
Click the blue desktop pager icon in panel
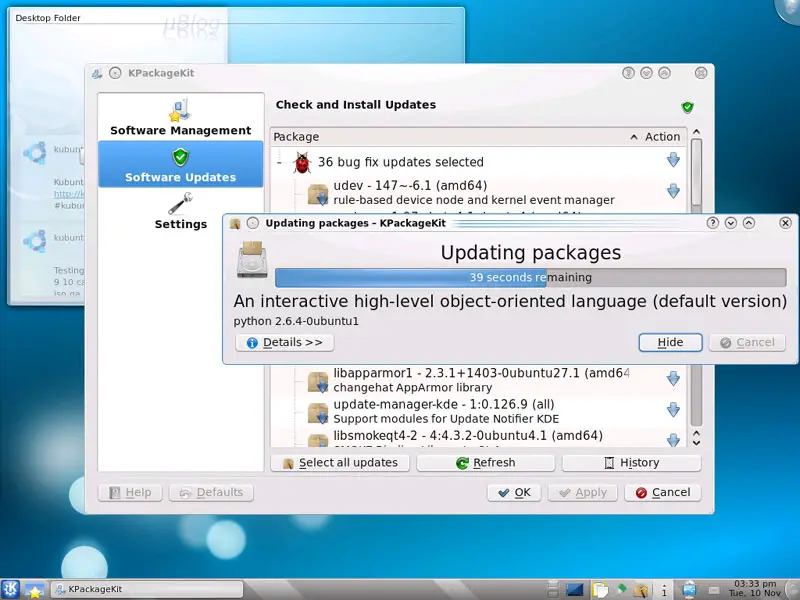(x=574, y=590)
